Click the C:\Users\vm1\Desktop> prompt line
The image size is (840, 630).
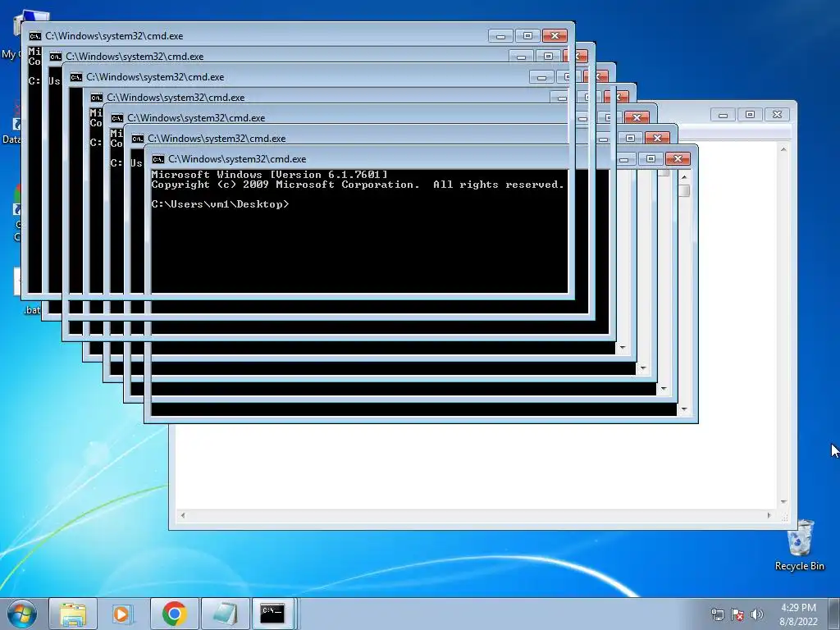coord(220,204)
